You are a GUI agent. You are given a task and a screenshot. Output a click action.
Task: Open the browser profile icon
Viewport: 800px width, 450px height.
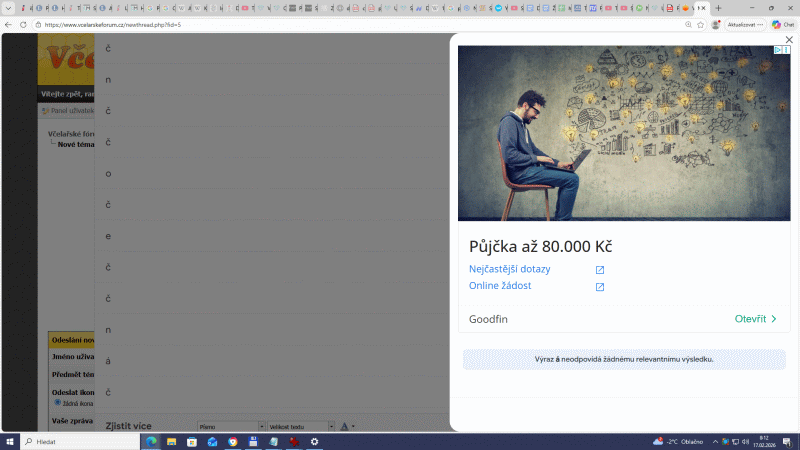click(715, 24)
